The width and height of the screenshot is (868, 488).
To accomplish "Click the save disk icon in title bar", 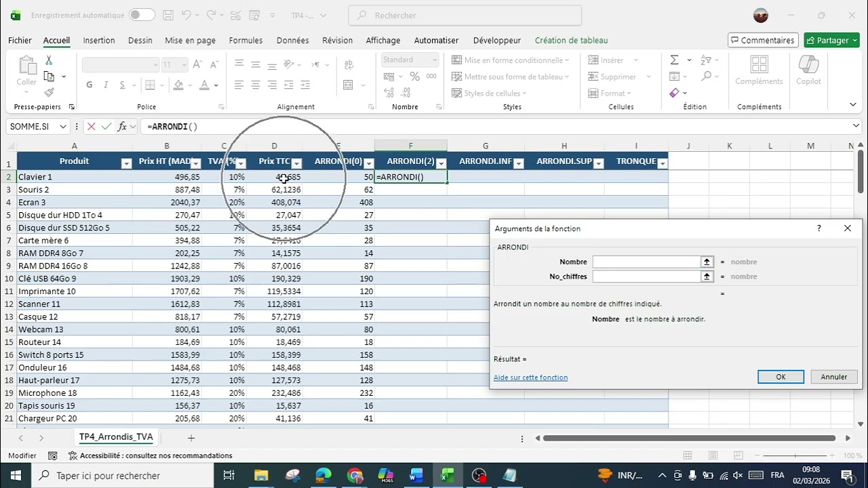I will coord(168,15).
